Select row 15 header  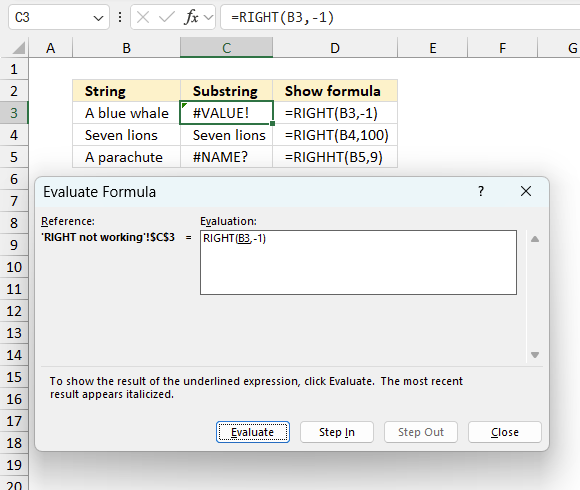14,377
